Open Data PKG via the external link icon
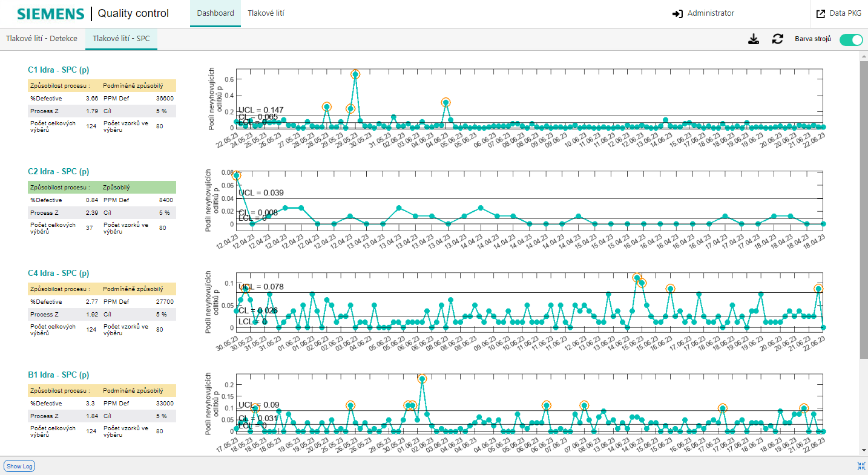868x475 pixels. [x=821, y=13]
